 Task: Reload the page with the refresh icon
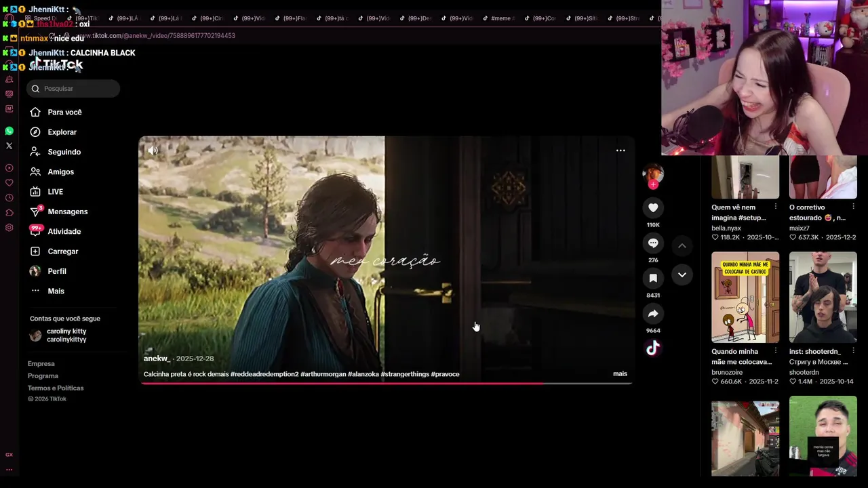pyautogui.click(x=52, y=35)
